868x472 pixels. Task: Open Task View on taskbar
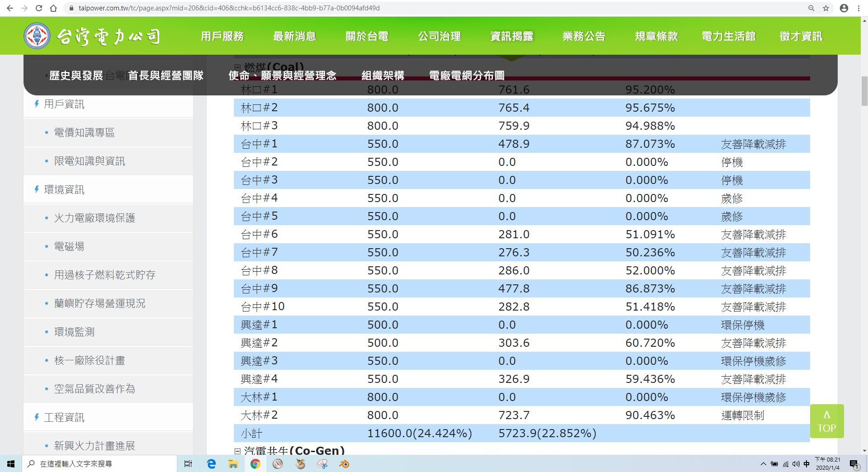coord(188,464)
